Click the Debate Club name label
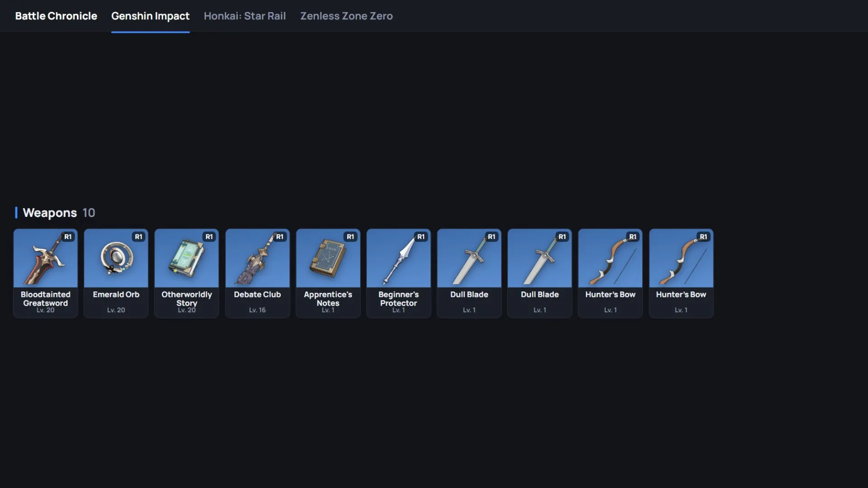Viewport: 868px width, 488px height. click(257, 295)
